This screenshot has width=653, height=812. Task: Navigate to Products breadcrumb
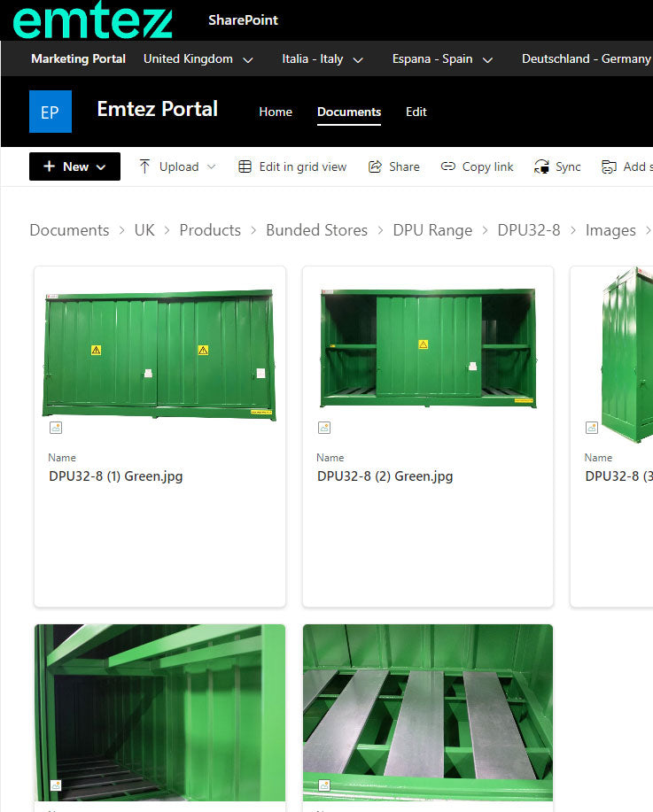tap(210, 230)
